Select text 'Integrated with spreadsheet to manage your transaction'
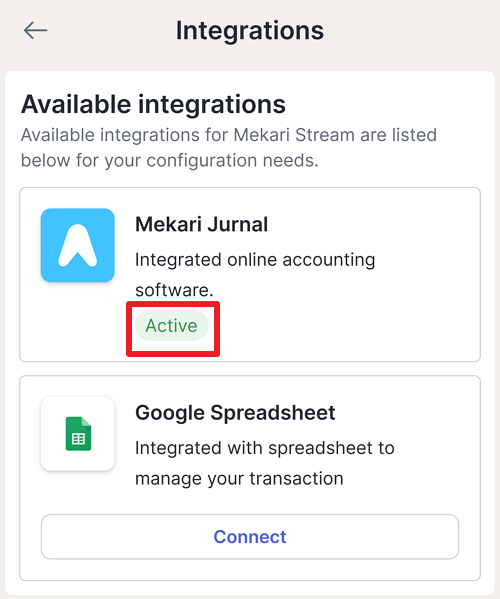Screen dimensions: 500x599 265,463
